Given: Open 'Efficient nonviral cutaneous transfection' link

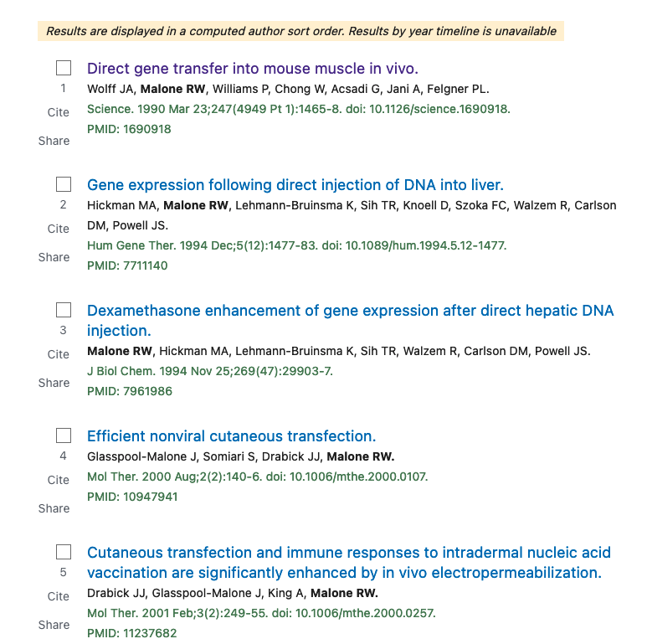Looking at the screenshot, I should 232,436.
